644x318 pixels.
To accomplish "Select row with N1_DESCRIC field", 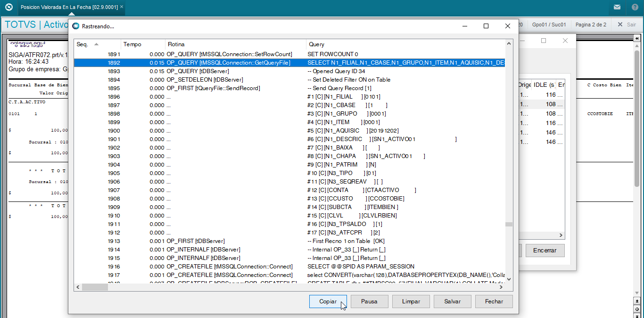I will 290,139.
